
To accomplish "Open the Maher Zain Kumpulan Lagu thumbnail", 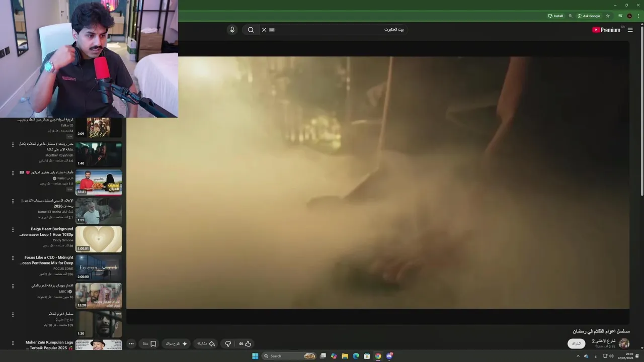I will point(99,345).
